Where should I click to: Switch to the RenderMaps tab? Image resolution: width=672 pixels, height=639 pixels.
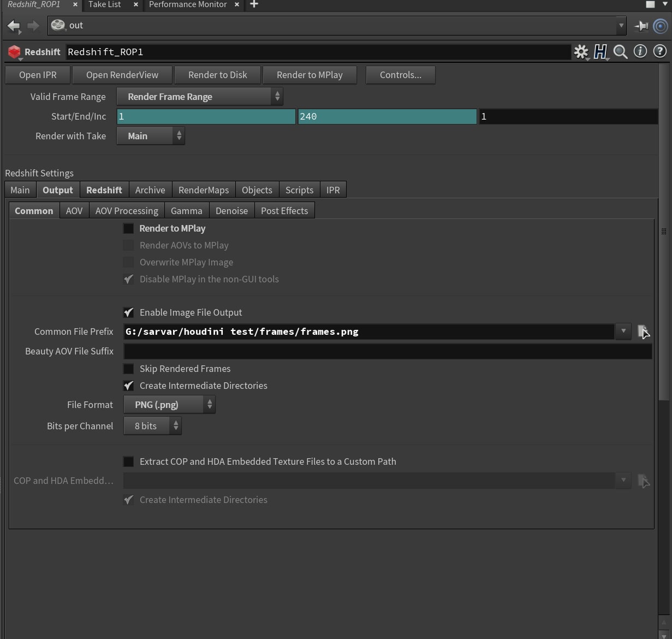(204, 190)
